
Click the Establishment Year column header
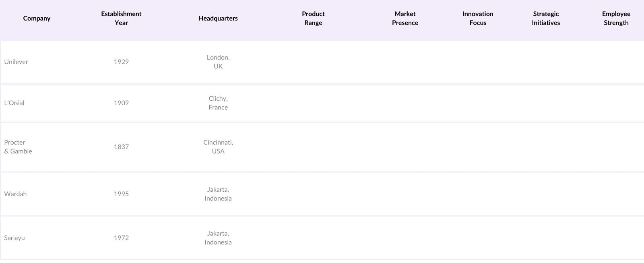(x=121, y=19)
